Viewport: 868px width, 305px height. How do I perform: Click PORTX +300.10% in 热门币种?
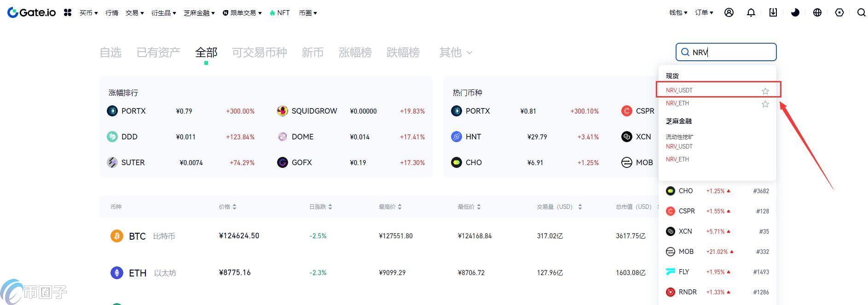[584, 111]
